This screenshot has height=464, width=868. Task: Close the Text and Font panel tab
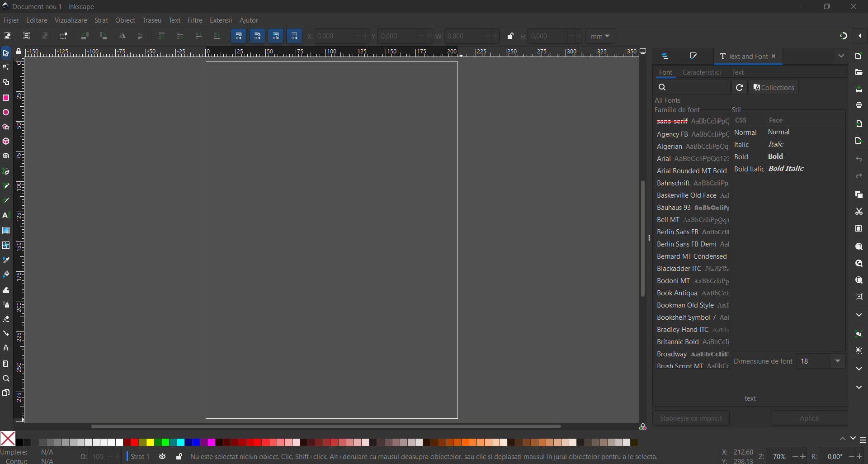(774, 56)
